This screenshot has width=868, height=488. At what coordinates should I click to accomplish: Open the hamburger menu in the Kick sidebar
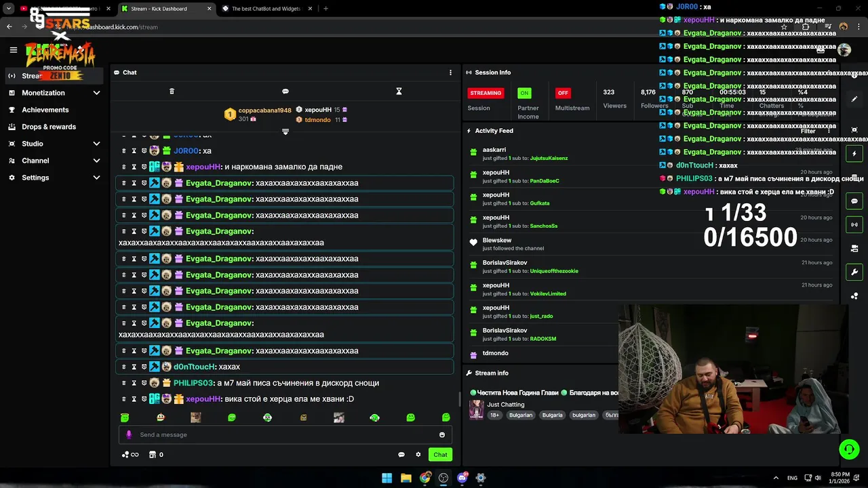pyautogui.click(x=13, y=49)
